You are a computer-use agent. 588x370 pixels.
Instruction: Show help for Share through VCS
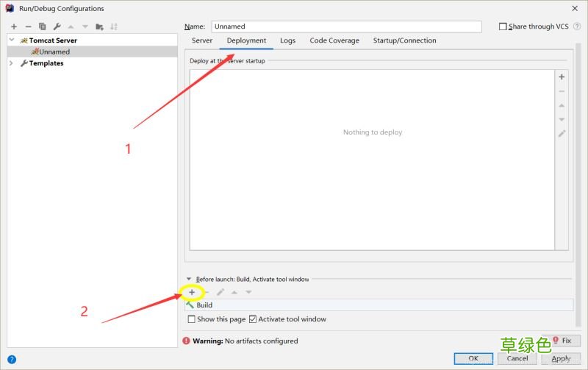pyautogui.click(x=577, y=26)
